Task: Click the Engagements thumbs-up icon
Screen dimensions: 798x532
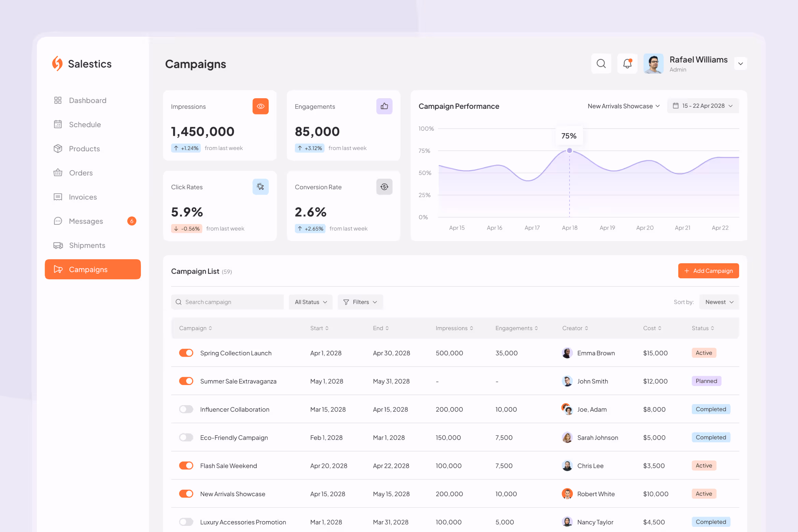Action: (x=384, y=106)
